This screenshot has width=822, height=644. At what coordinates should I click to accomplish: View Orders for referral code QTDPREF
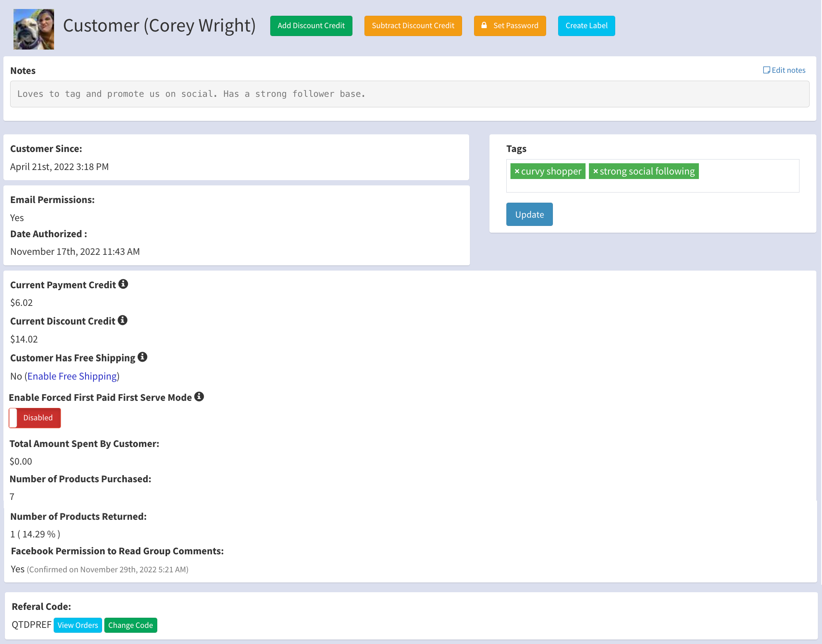point(78,625)
